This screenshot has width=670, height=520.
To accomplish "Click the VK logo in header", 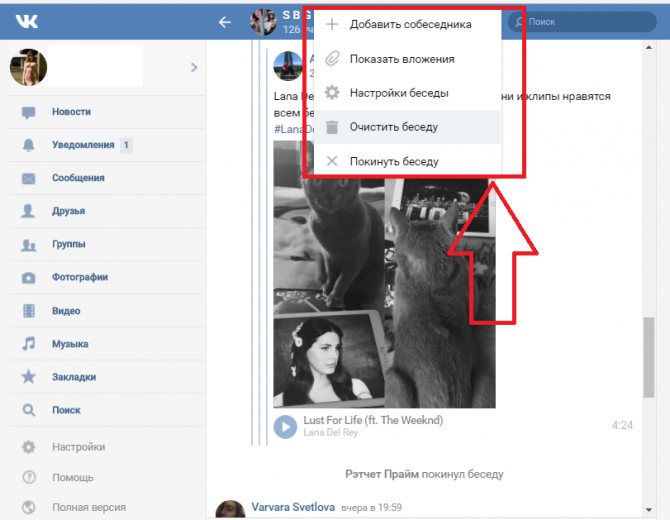I will pyautogui.click(x=26, y=21).
